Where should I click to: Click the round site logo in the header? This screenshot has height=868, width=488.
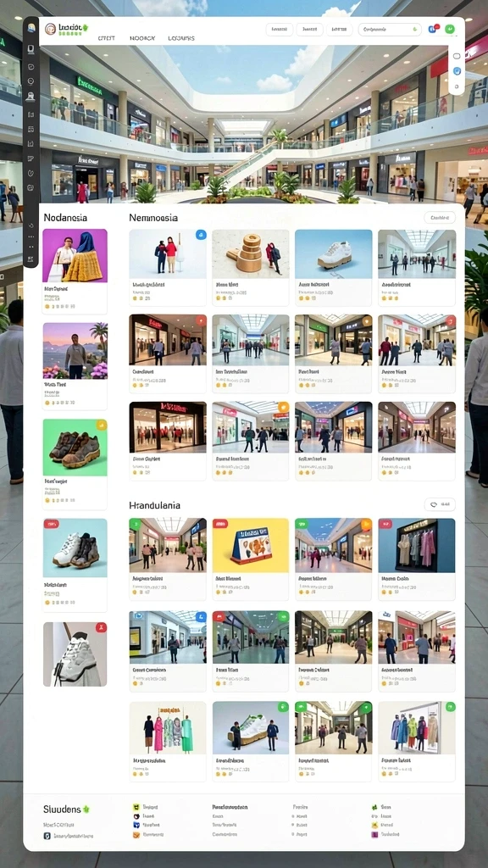pyautogui.click(x=50, y=29)
